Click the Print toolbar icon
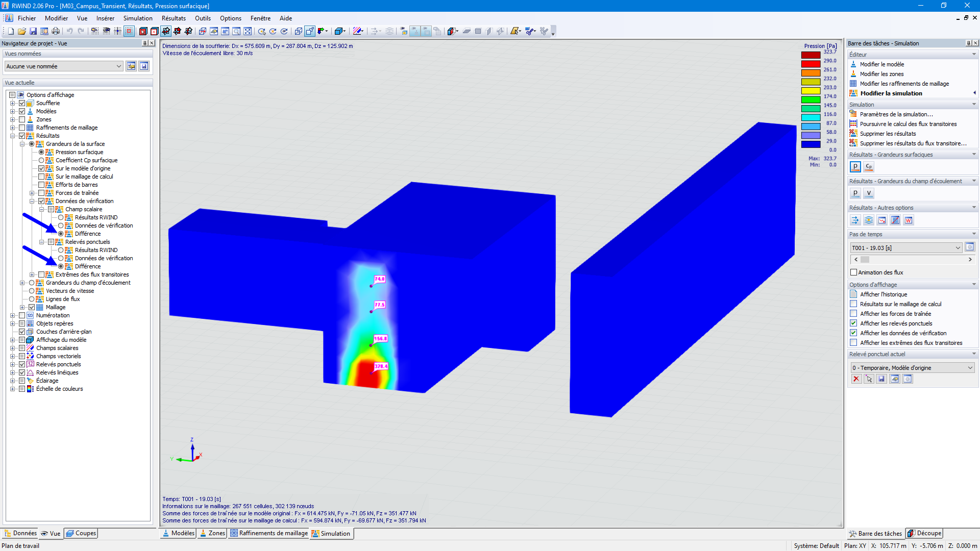 coord(56,31)
